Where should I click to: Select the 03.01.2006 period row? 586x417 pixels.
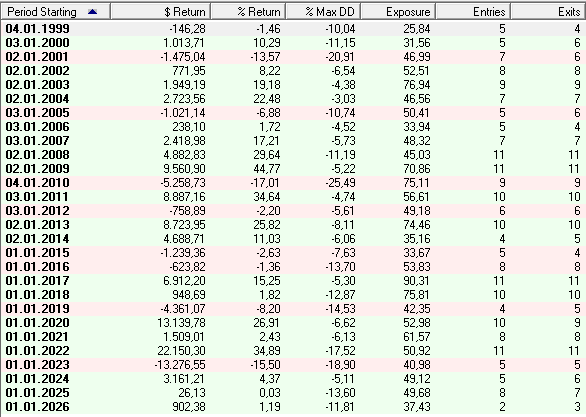(x=293, y=127)
